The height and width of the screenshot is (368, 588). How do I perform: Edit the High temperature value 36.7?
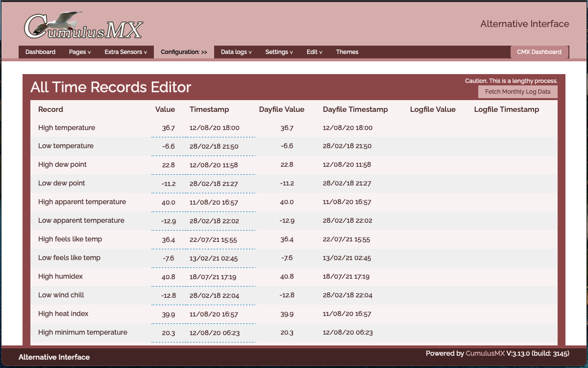pyautogui.click(x=168, y=128)
